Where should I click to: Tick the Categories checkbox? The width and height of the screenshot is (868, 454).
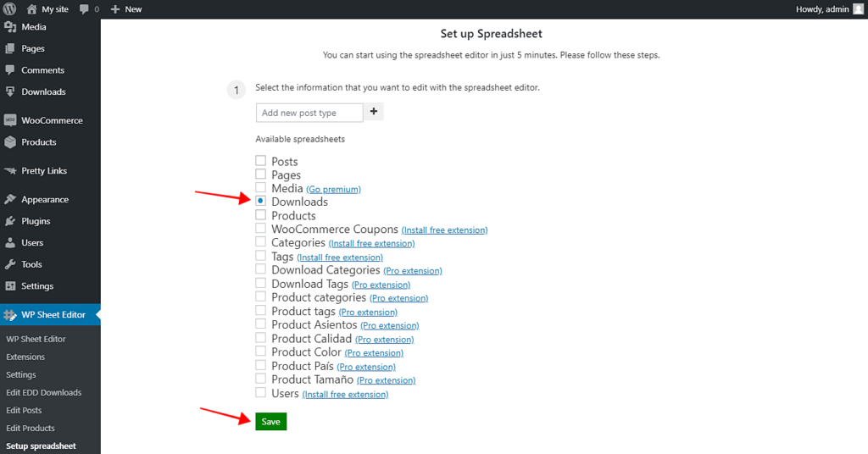[261, 241]
